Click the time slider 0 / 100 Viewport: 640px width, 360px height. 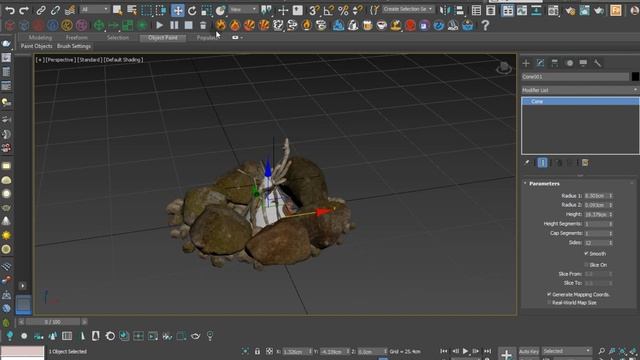pyautogui.click(x=53, y=322)
